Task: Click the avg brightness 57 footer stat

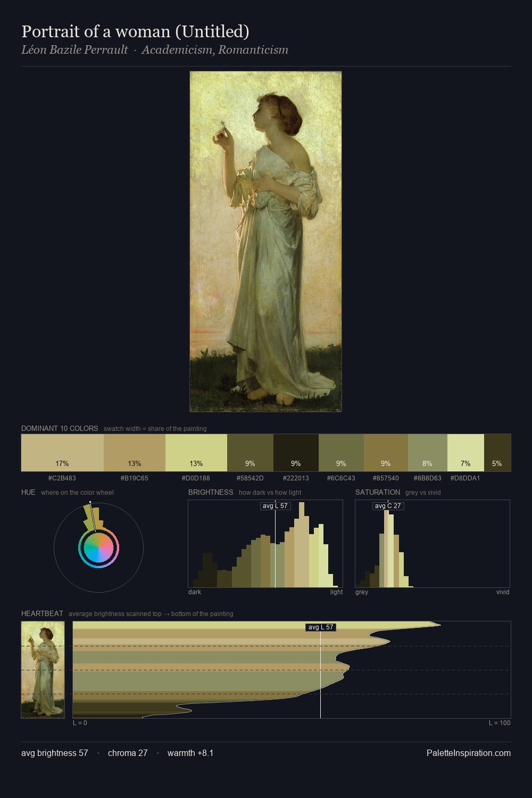Action: [x=55, y=753]
